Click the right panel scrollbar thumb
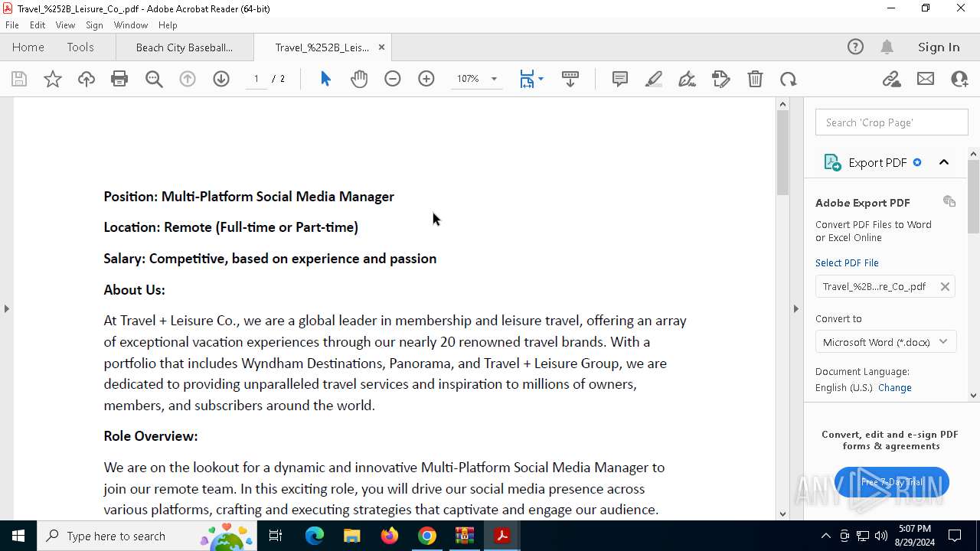980x551 pixels. [x=973, y=197]
